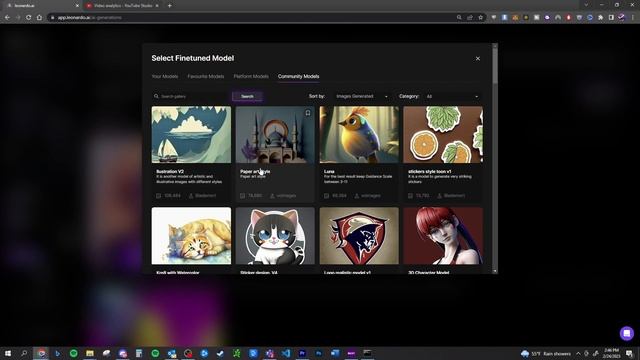
Task: Click images-generated icon on stickers style card
Action: click(410, 196)
